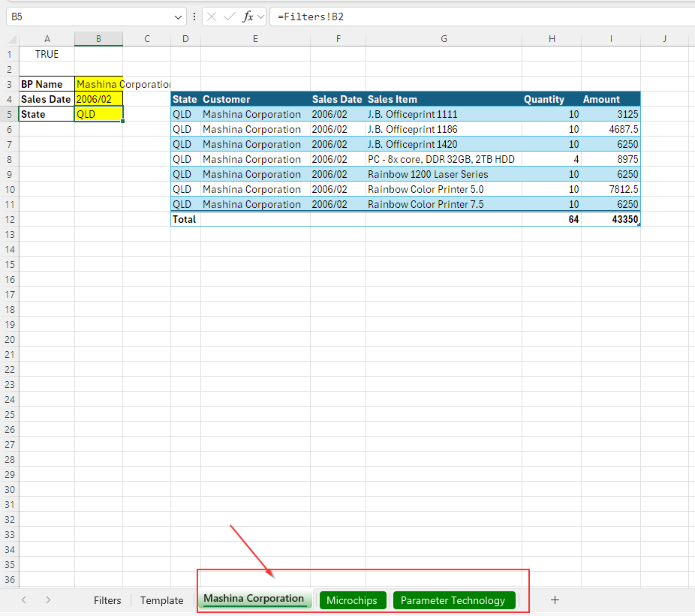The height and width of the screenshot is (616, 695).
Task: Select column G header
Action: point(444,39)
